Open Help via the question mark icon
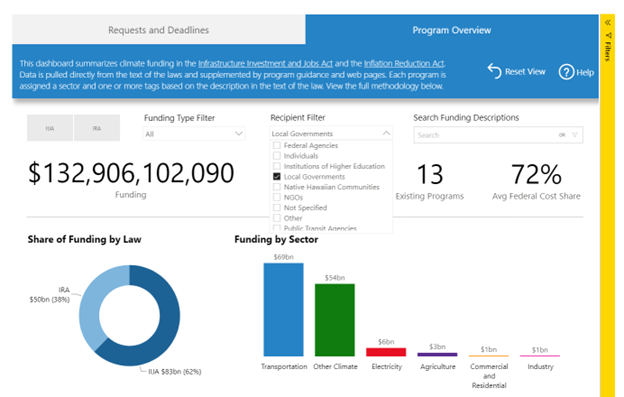624x397 pixels. point(566,72)
